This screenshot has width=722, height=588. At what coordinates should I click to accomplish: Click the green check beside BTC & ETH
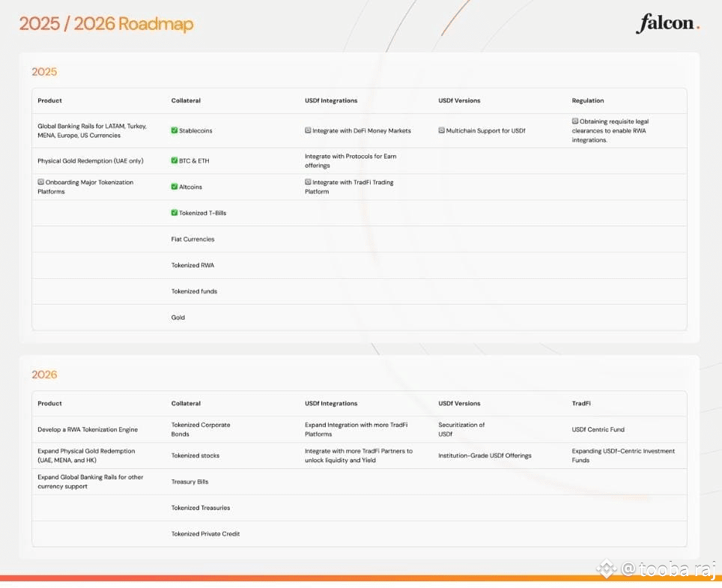(x=174, y=160)
